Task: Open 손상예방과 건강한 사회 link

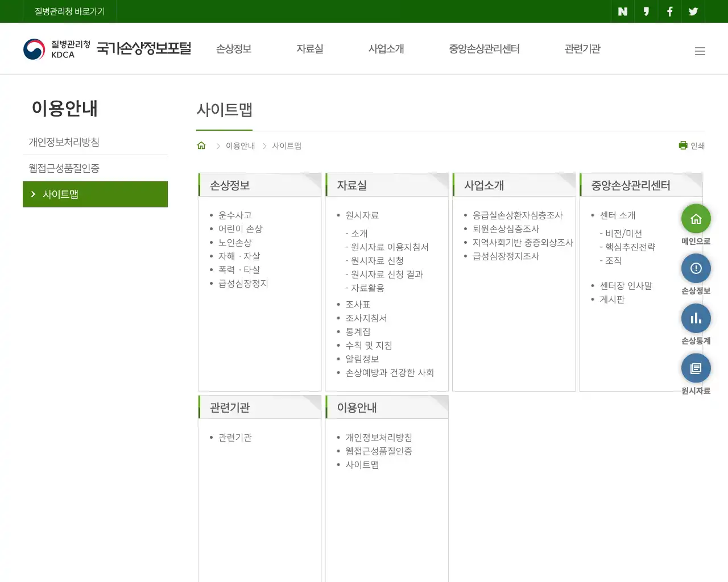Action: pyautogui.click(x=390, y=373)
